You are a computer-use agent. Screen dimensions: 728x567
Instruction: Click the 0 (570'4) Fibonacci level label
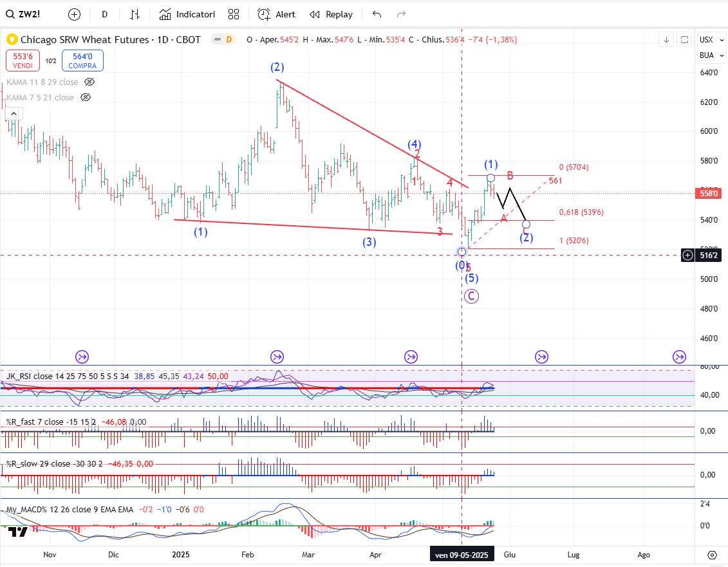(574, 167)
